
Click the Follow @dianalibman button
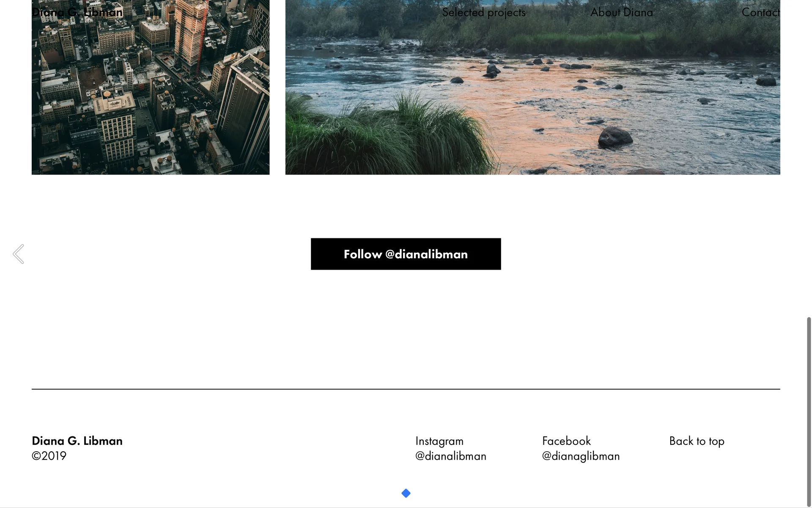[406, 254]
